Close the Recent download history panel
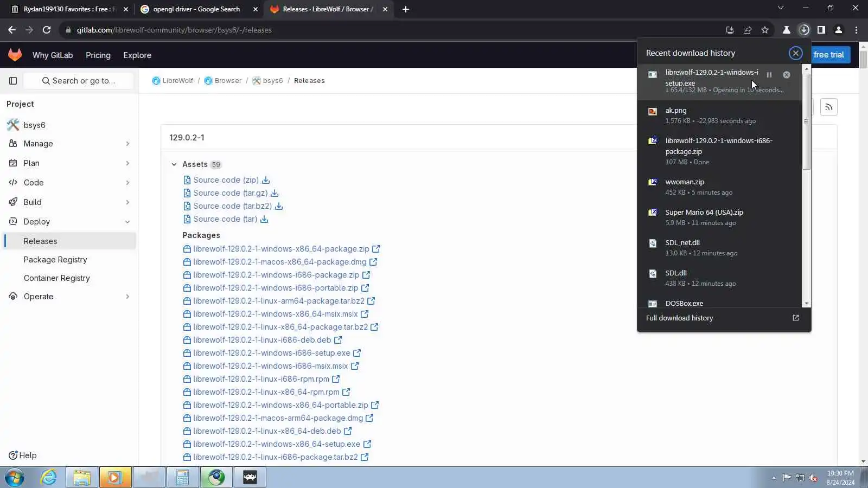868x488 pixels. 795,53
